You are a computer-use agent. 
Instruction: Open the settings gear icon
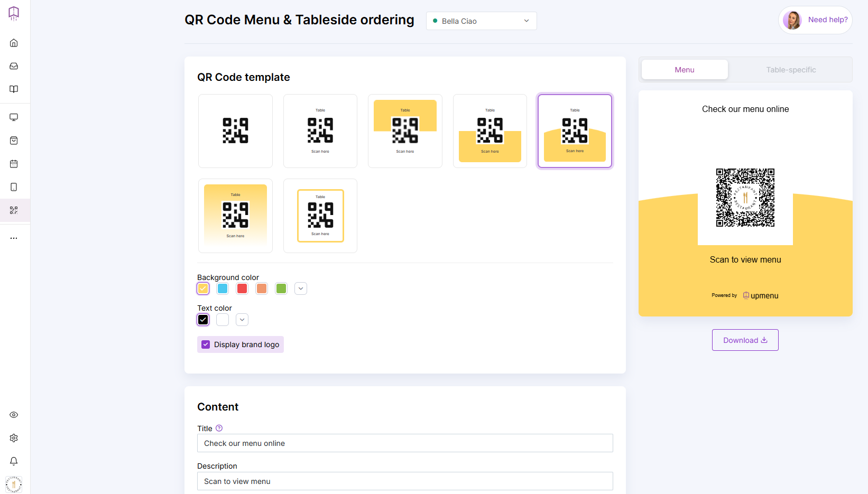tap(14, 438)
